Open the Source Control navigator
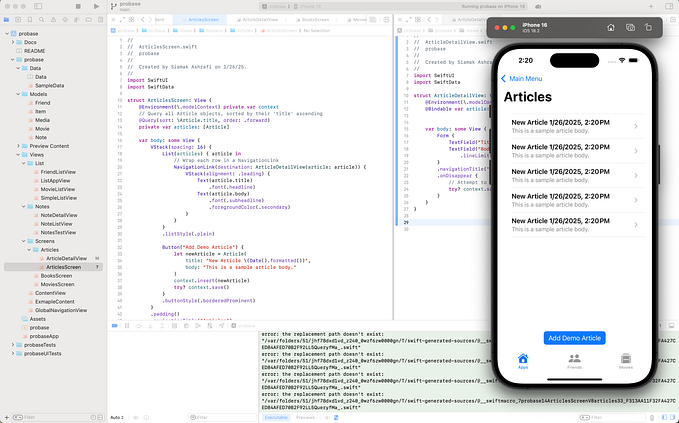The width and height of the screenshot is (679, 423). pyautogui.click(x=18, y=19)
